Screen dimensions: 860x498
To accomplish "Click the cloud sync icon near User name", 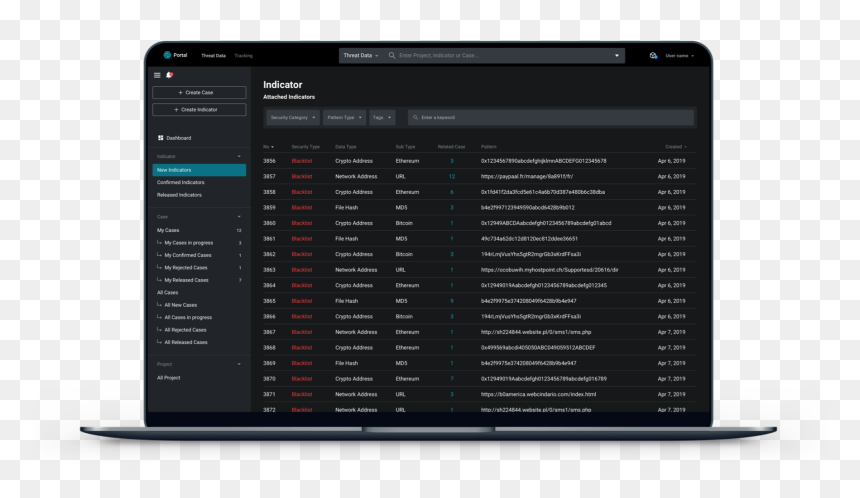I will tap(653, 55).
